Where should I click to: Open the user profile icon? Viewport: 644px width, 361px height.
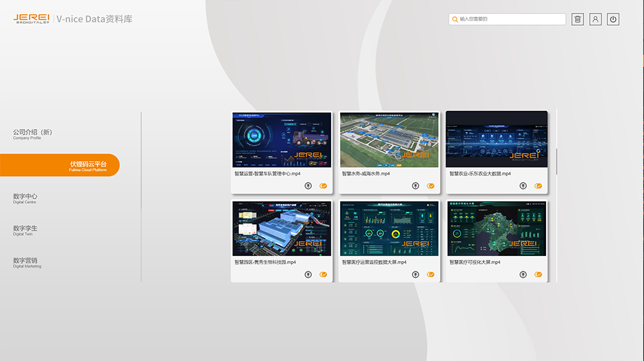(x=596, y=19)
